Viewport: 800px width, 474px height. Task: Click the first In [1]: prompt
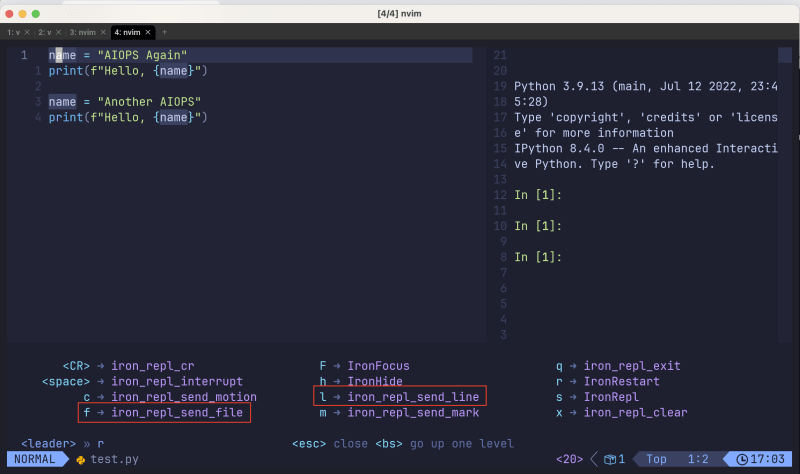point(538,195)
